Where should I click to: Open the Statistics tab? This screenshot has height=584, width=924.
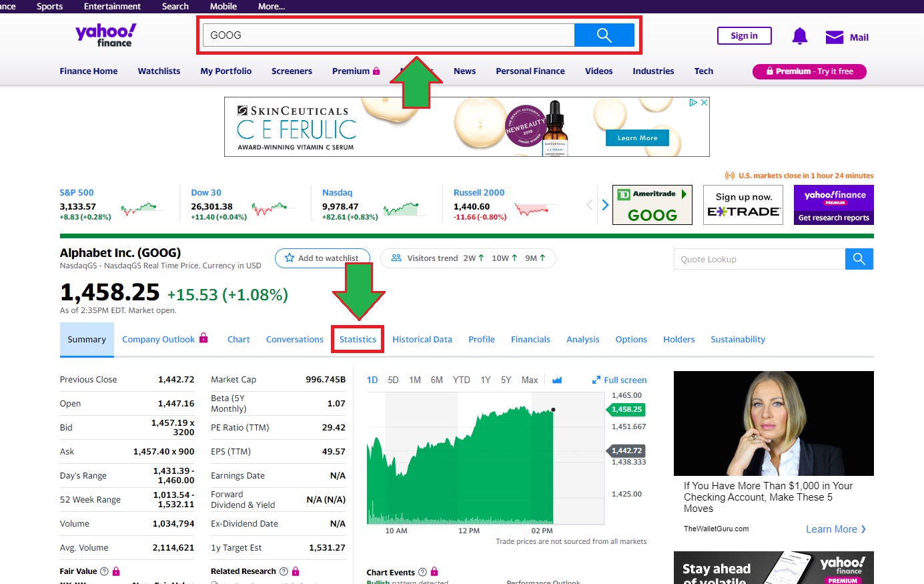coord(358,339)
